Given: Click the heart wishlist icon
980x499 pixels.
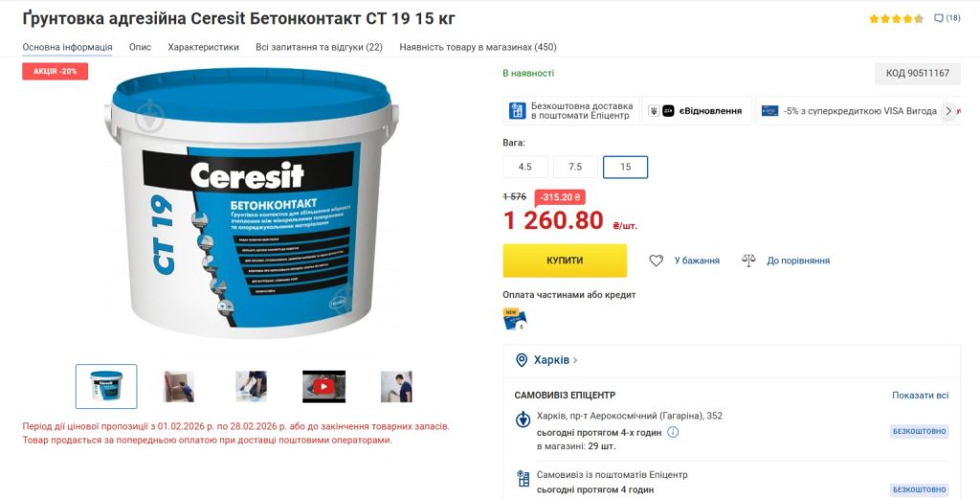Looking at the screenshot, I should 656,261.
